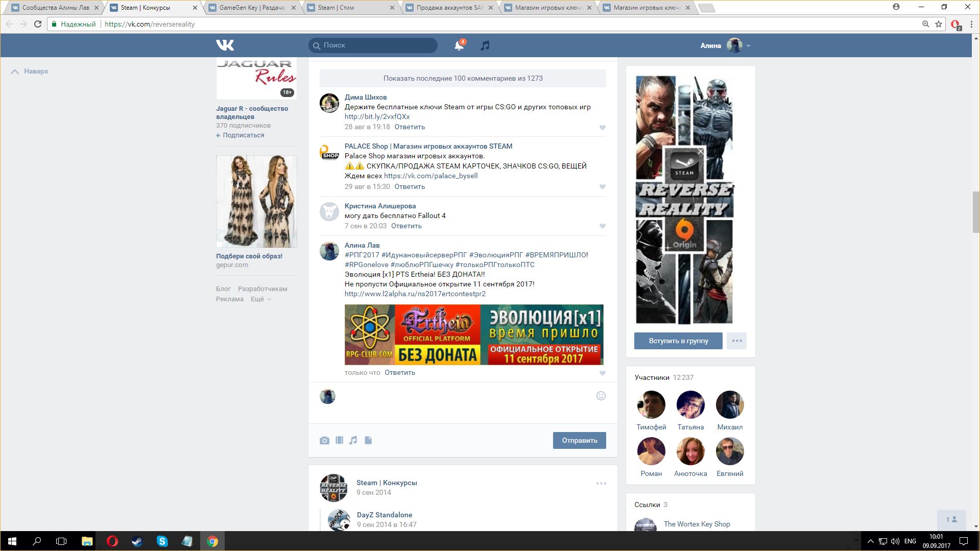
Task: Click the VK logo in header
Action: tap(225, 45)
